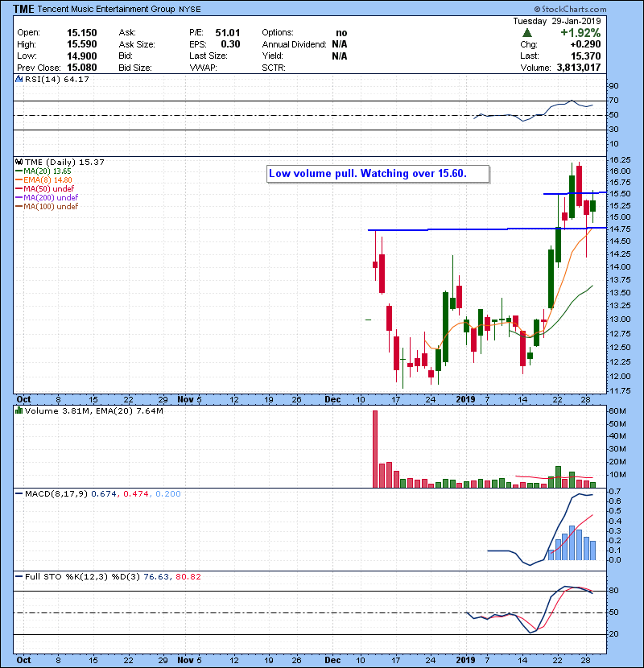Click the StockCharts.com copyright label

coord(570,9)
